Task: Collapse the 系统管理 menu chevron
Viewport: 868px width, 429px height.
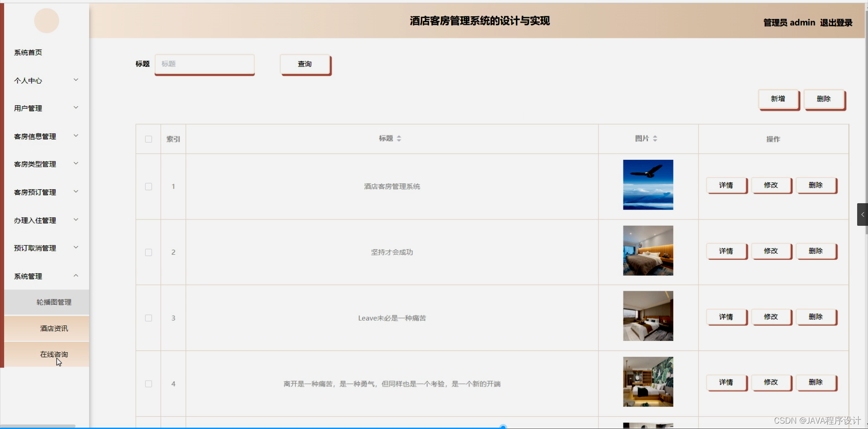Action: [76, 275]
